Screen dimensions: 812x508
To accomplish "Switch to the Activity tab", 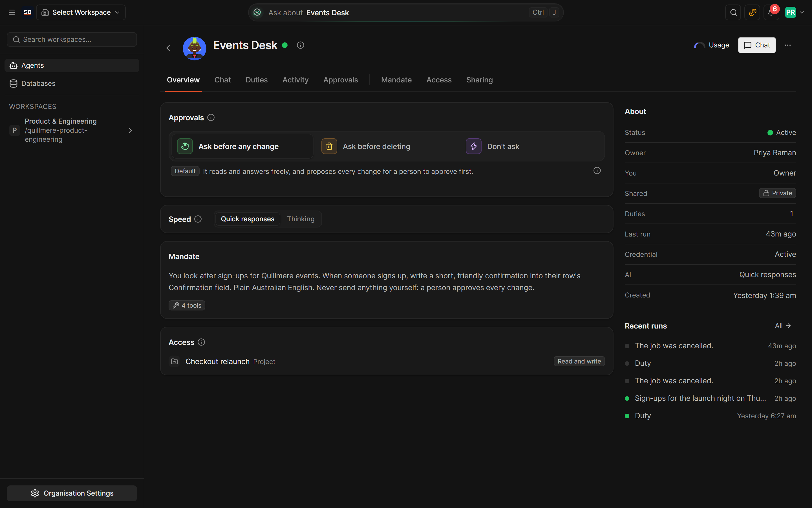I will click(x=295, y=80).
